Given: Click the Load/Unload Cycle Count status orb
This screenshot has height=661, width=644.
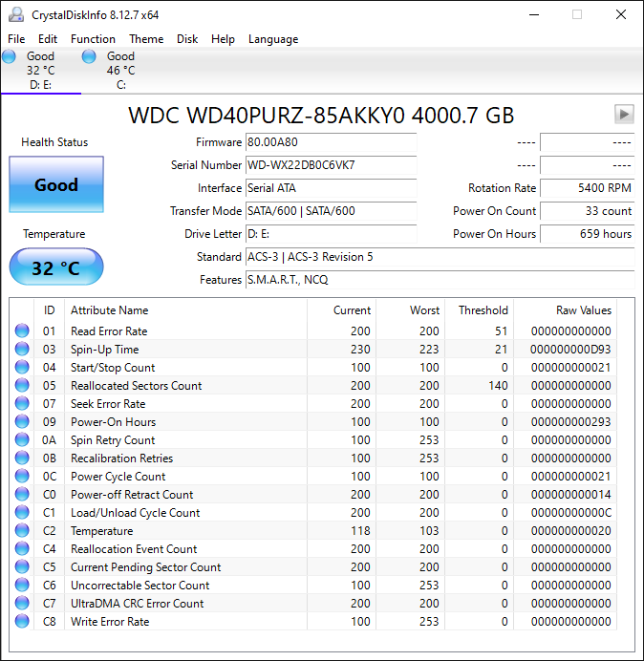Looking at the screenshot, I should tap(22, 512).
